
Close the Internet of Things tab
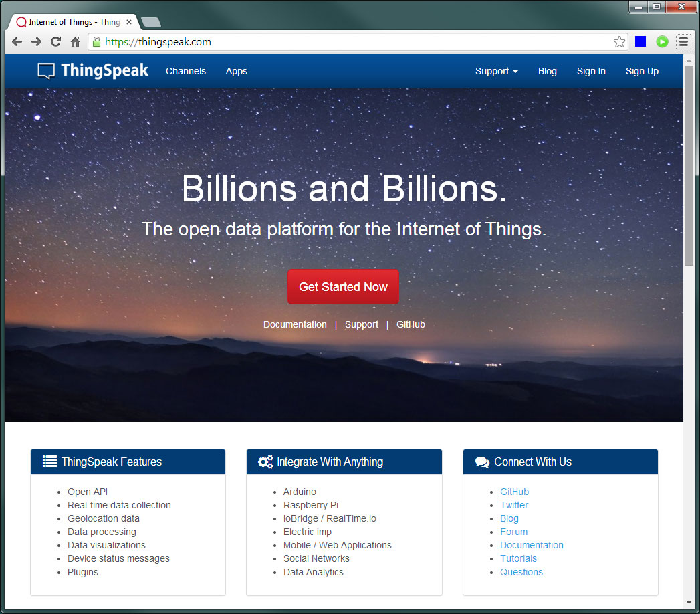(129, 22)
